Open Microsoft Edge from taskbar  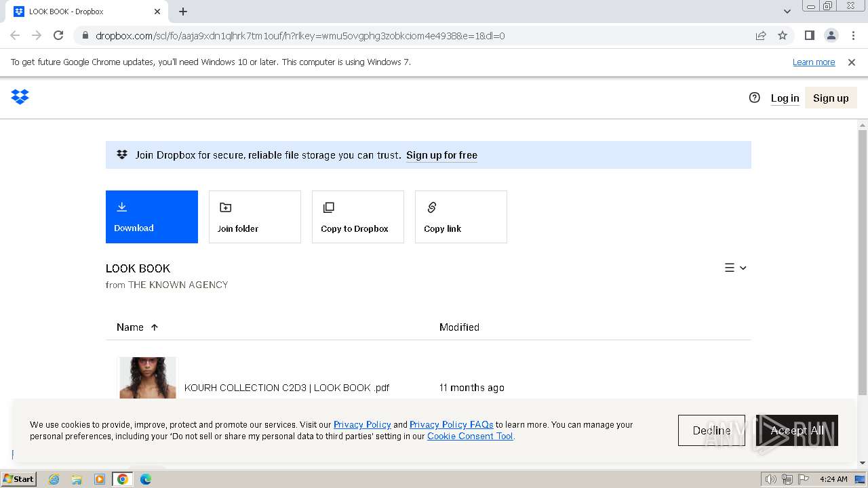pyautogui.click(x=146, y=479)
